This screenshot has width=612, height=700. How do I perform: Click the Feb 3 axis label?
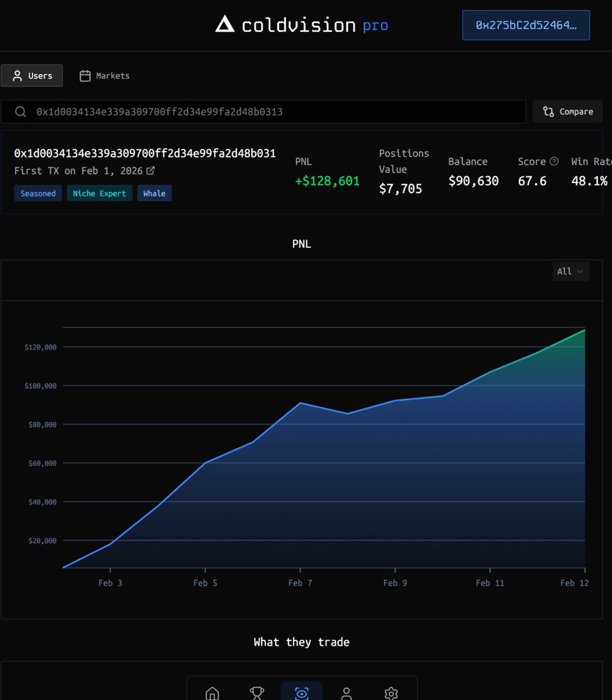[110, 583]
